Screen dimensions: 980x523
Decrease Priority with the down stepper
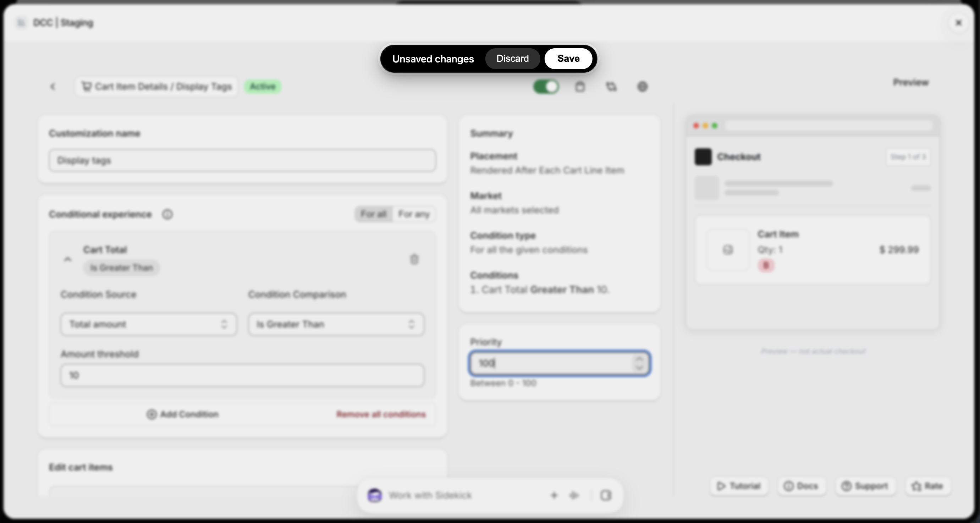coord(639,368)
